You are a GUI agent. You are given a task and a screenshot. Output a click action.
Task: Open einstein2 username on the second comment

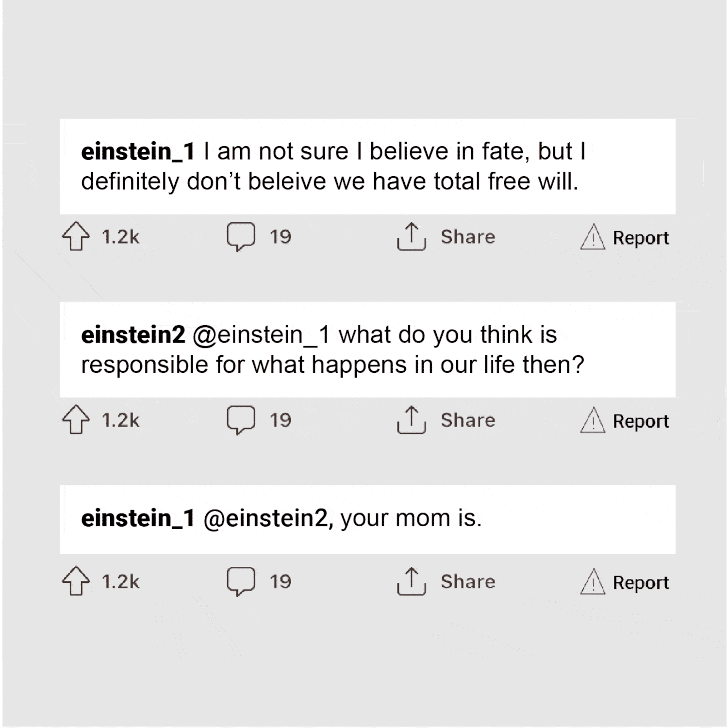(133, 335)
